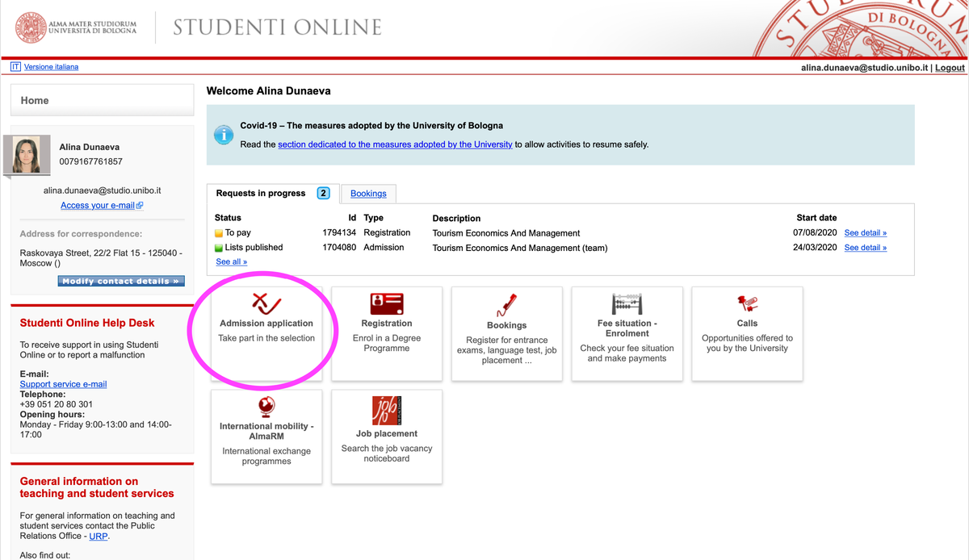Click the General information on teaching heading

click(x=97, y=487)
